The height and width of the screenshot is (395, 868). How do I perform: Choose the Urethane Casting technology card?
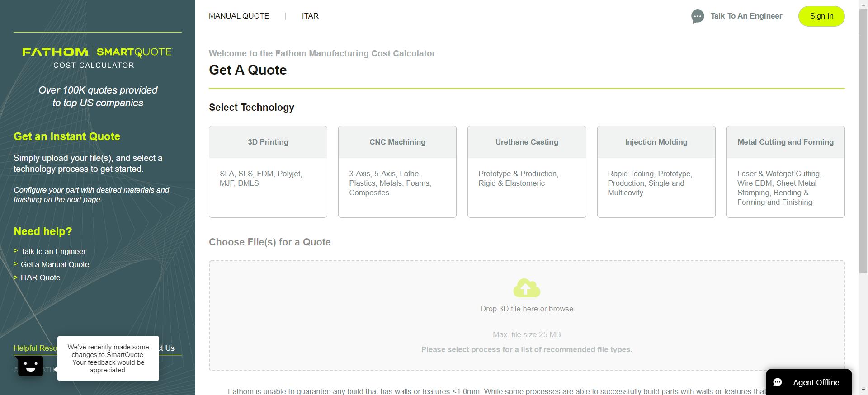click(x=527, y=172)
